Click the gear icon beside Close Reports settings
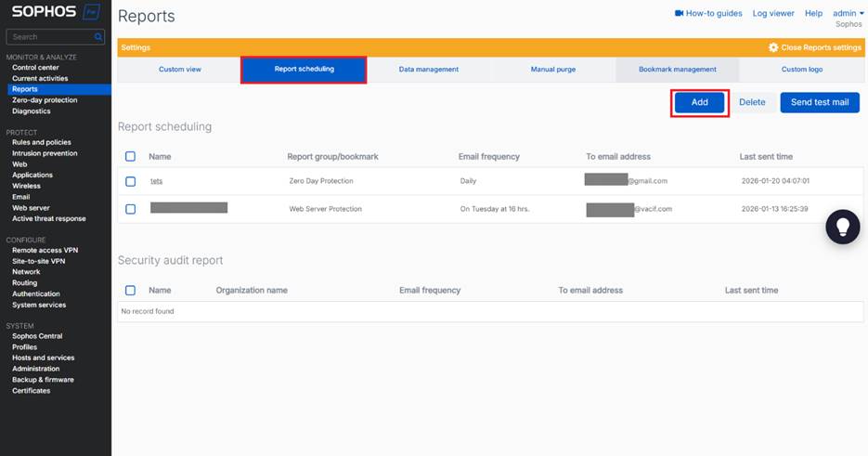The width and height of the screenshot is (868, 456). point(773,47)
